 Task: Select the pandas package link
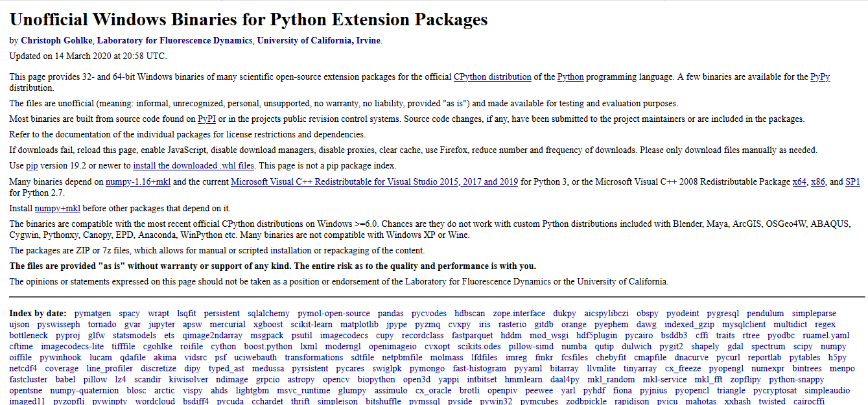392,313
